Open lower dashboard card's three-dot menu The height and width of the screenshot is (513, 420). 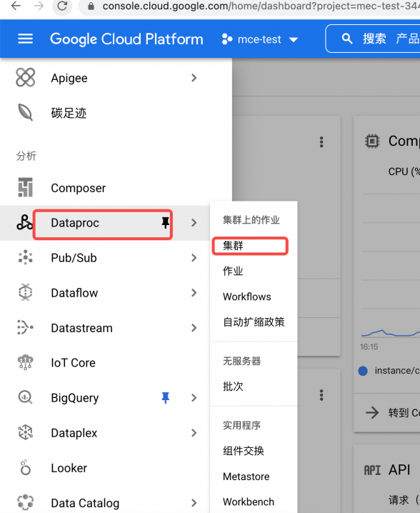321,395
